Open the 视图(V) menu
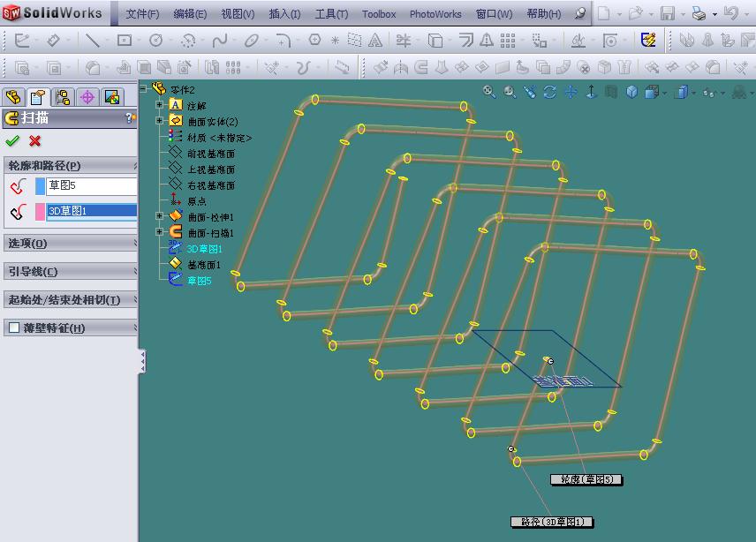This screenshot has height=542, width=756. pyautogui.click(x=238, y=14)
